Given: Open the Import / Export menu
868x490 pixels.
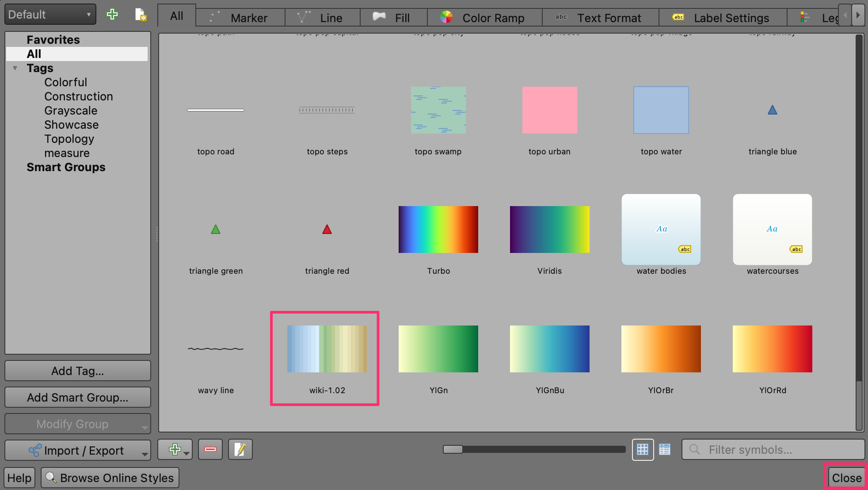Looking at the screenshot, I should pyautogui.click(x=78, y=450).
